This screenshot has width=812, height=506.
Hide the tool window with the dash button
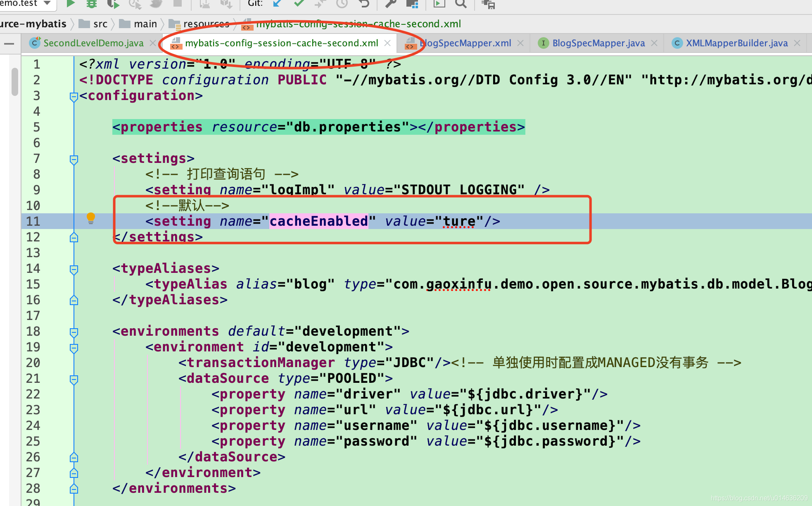[9, 43]
